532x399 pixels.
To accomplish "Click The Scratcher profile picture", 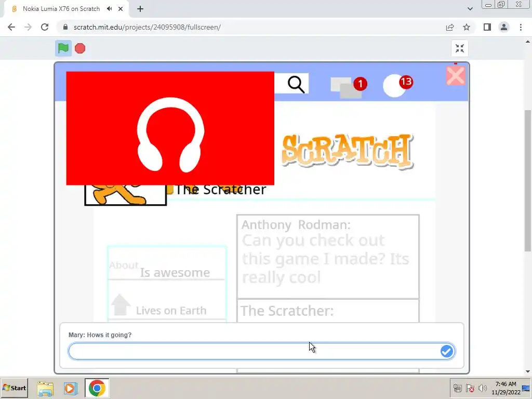I will click(x=125, y=195).
